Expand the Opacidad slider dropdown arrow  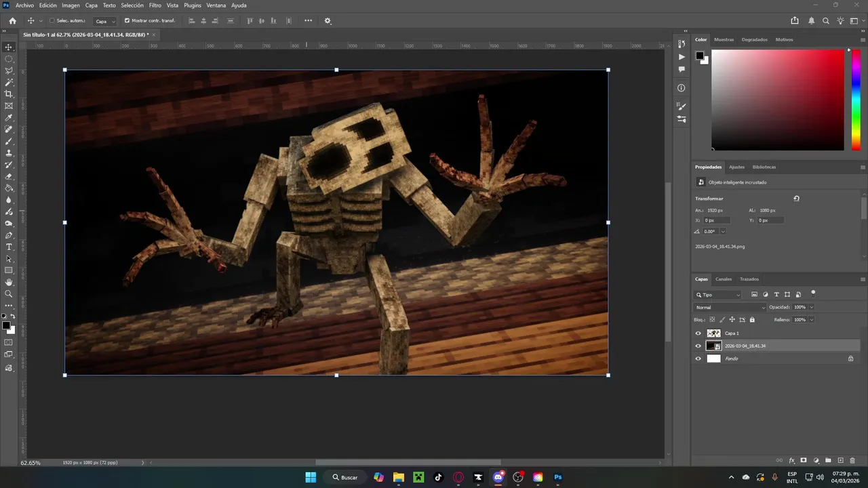(x=811, y=307)
